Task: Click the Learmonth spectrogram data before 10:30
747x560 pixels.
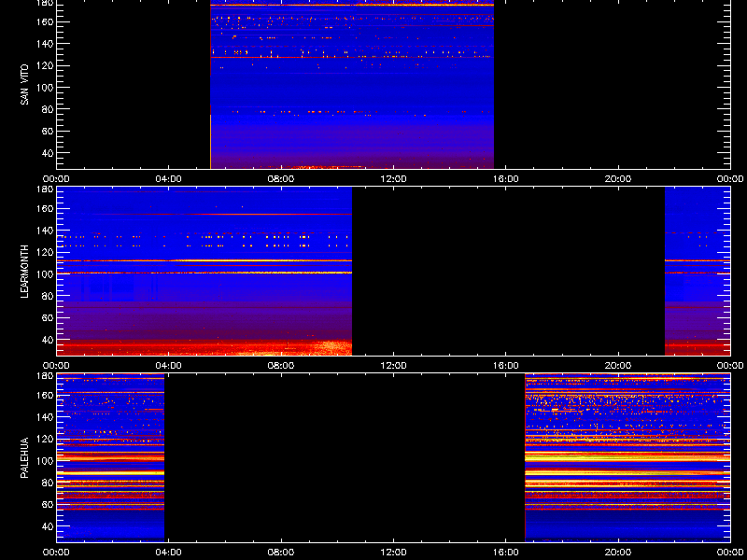Action: pyautogui.click(x=204, y=271)
